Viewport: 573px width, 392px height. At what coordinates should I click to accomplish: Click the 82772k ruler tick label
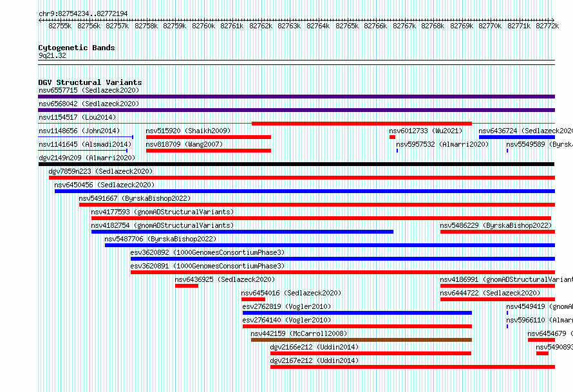coord(547,26)
